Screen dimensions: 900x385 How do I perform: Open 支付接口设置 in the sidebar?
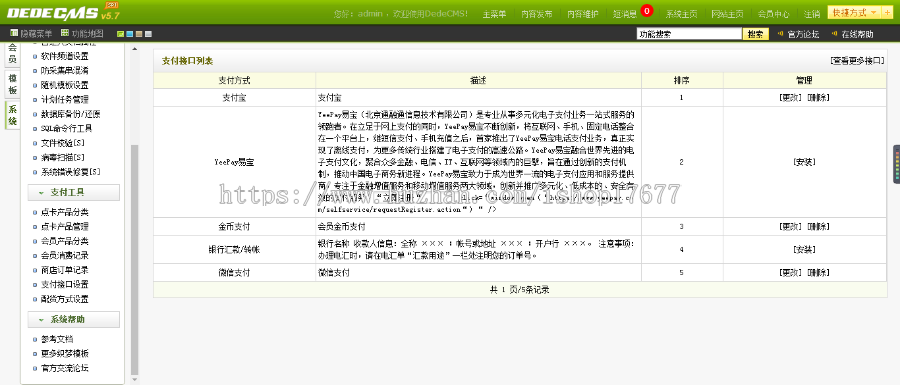64,284
